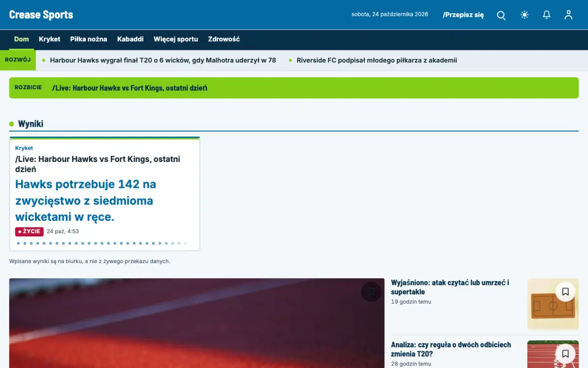Click the red ŻYCIE live badge

coord(29,232)
